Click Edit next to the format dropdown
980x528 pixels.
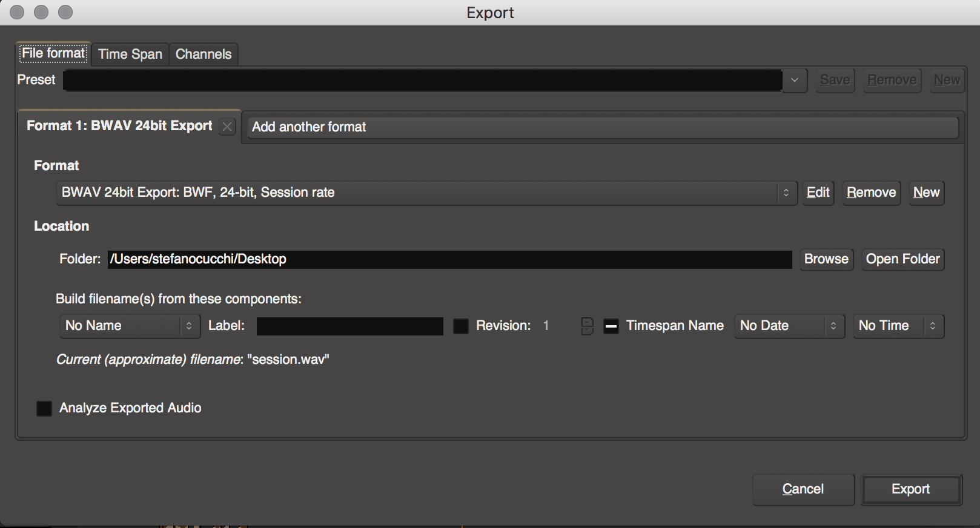818,193
